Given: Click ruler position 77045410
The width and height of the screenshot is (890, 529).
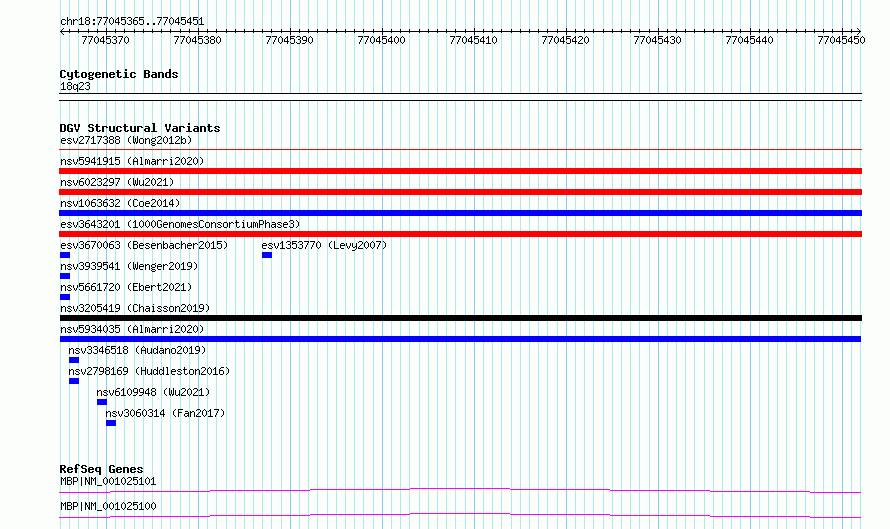Looking at the screenshot, I should click(473, 40).
